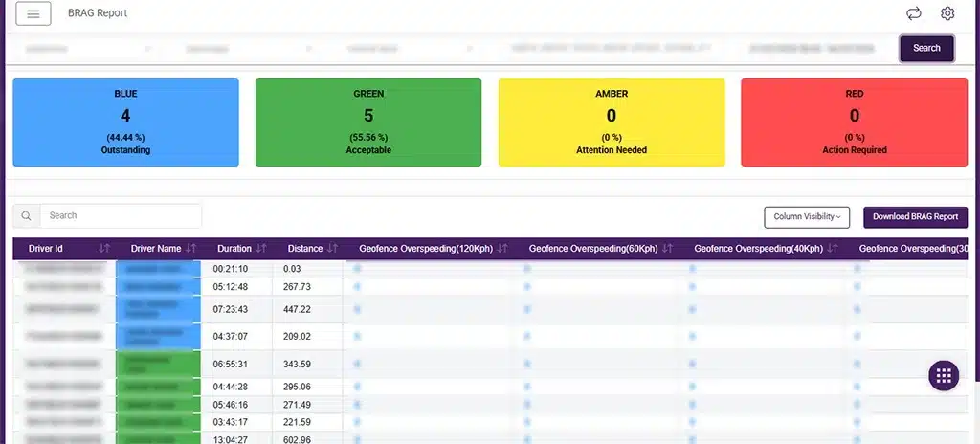Click Download BRAG Report button
Image resolution: width=980 pixels, height=444 pixels.
tap(915, 217)
